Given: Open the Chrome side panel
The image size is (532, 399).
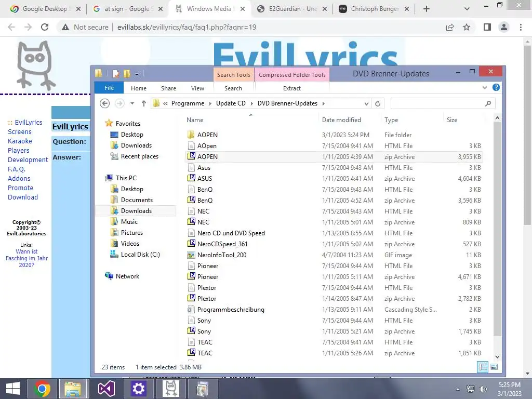Looking at the screenshot, I should 487,27.
